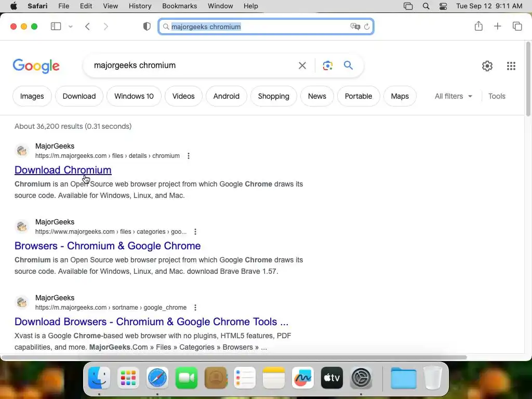Go forward with the forward arrow

click(x=106, y=26)
